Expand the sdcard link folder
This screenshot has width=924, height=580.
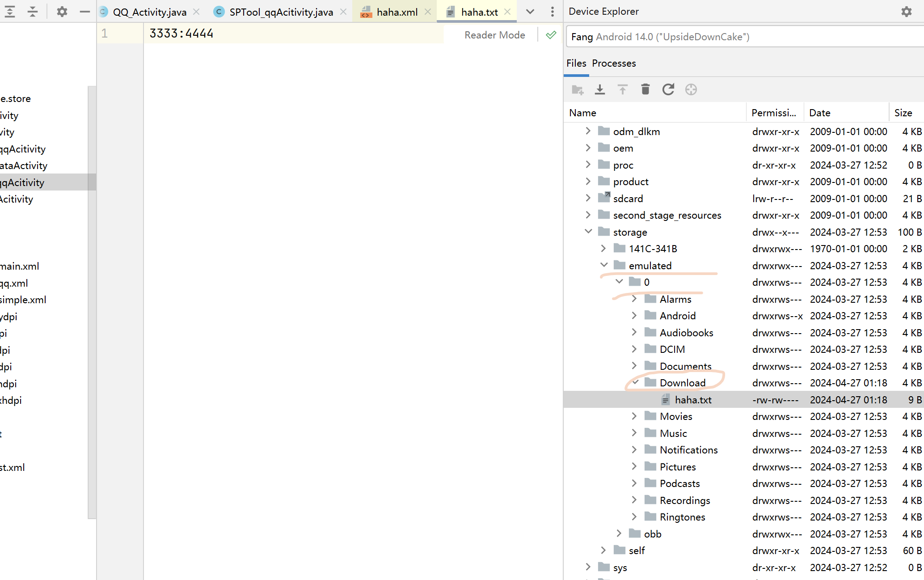click(588, 198)
